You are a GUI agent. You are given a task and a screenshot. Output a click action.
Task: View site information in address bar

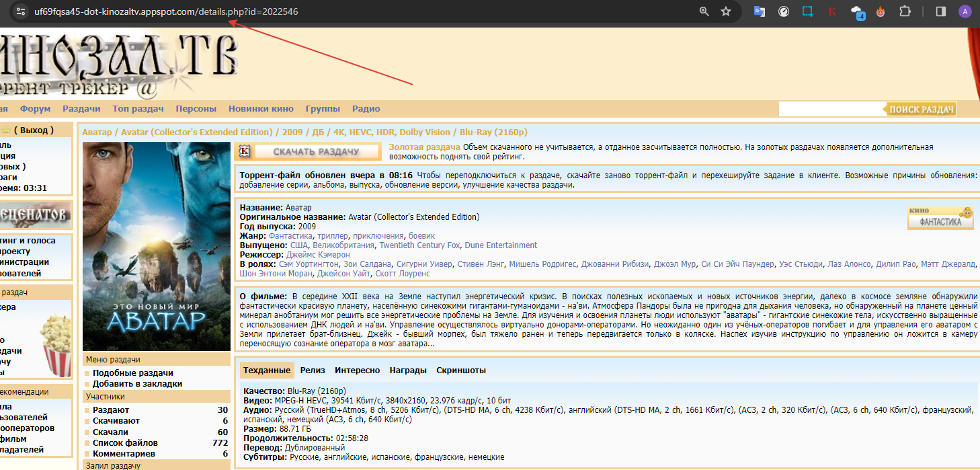pyautogui.click(x=20, y=11)
